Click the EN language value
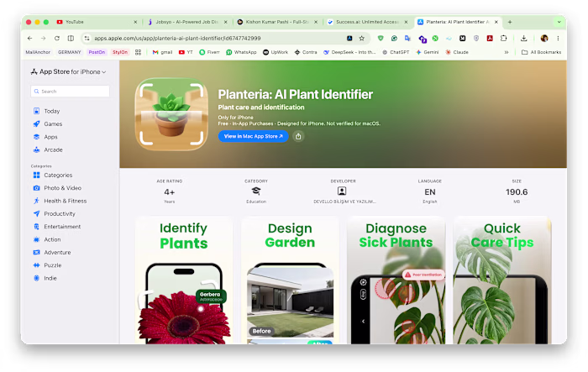The width and height of the screenshot is (588, 372). 430,192
